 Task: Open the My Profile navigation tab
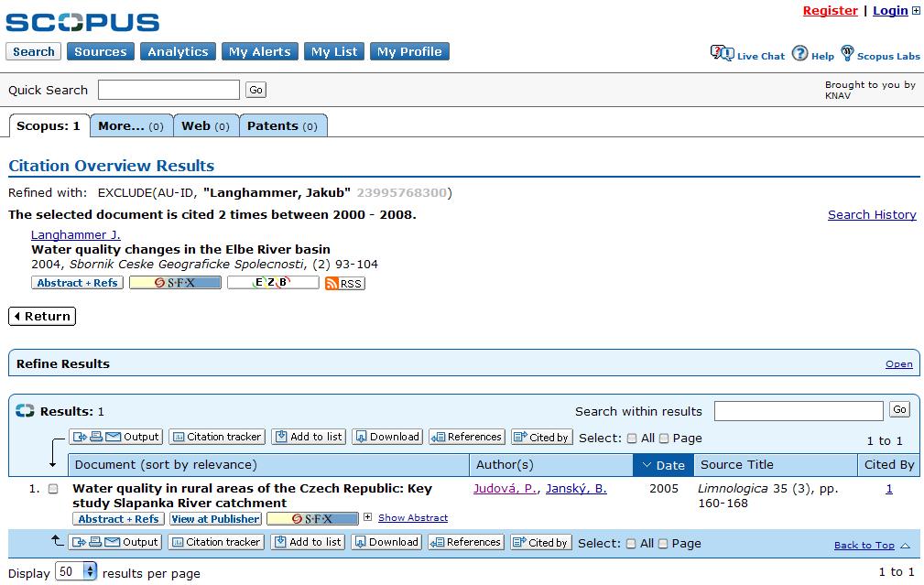(409, 52)
